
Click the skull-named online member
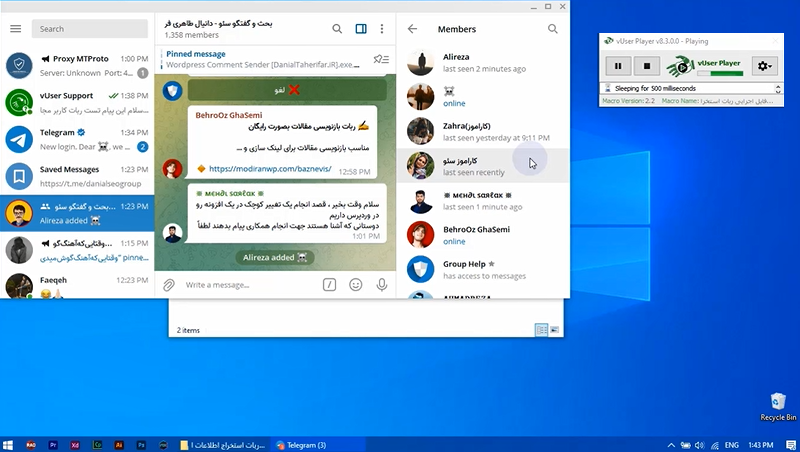(483, 97)
